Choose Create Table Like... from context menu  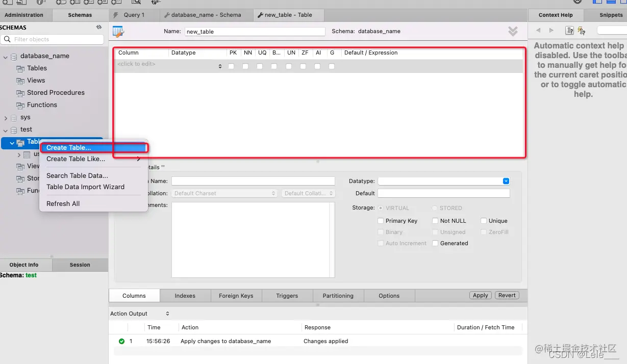pos(94,159)
